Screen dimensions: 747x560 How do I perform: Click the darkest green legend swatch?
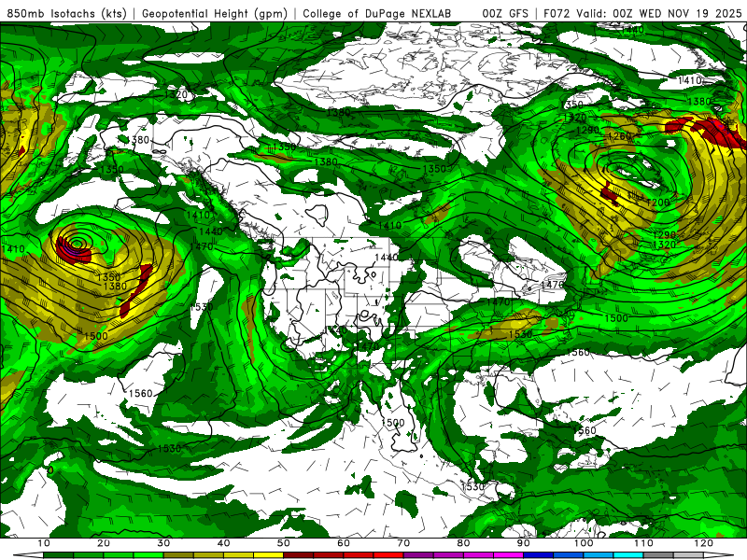(58, 555)
